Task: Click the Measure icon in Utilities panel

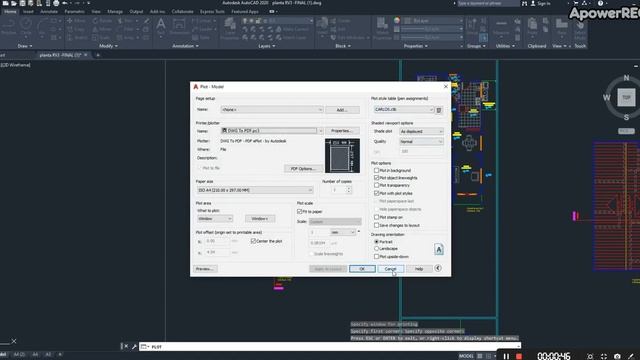Action: pyautogui.click(x=501, y=27)
